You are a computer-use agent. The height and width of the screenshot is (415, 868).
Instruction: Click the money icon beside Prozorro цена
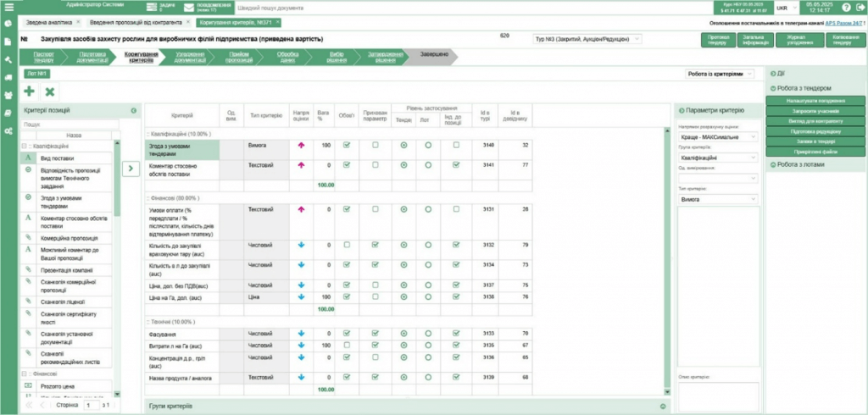[28, 385]
